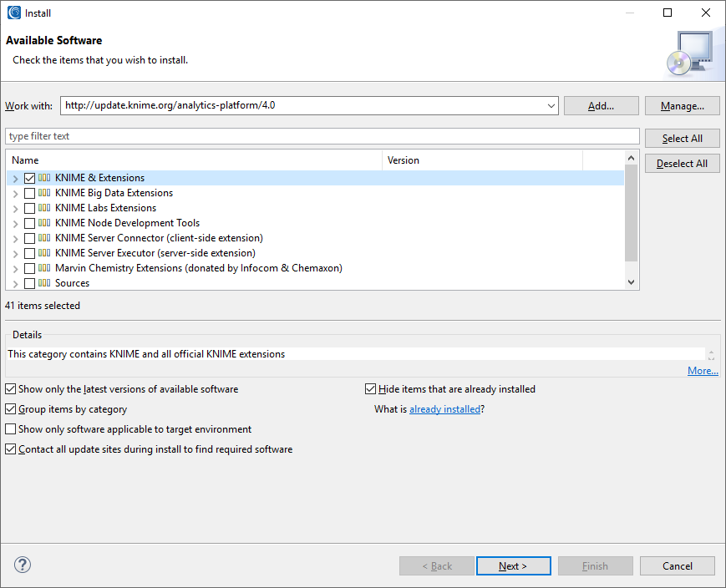
Task: Click the Select All button
Action: point(683,139)
